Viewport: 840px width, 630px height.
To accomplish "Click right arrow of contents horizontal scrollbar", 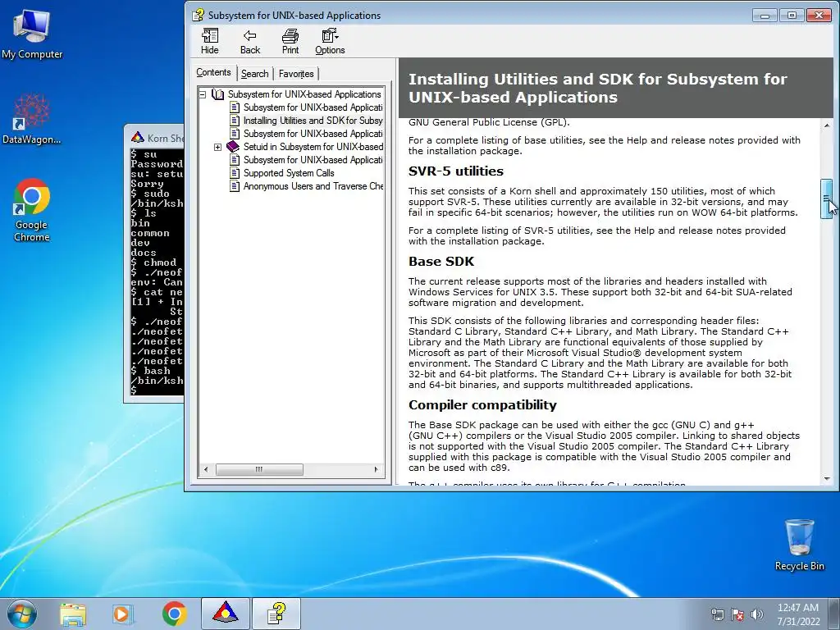I will [376, 469].
